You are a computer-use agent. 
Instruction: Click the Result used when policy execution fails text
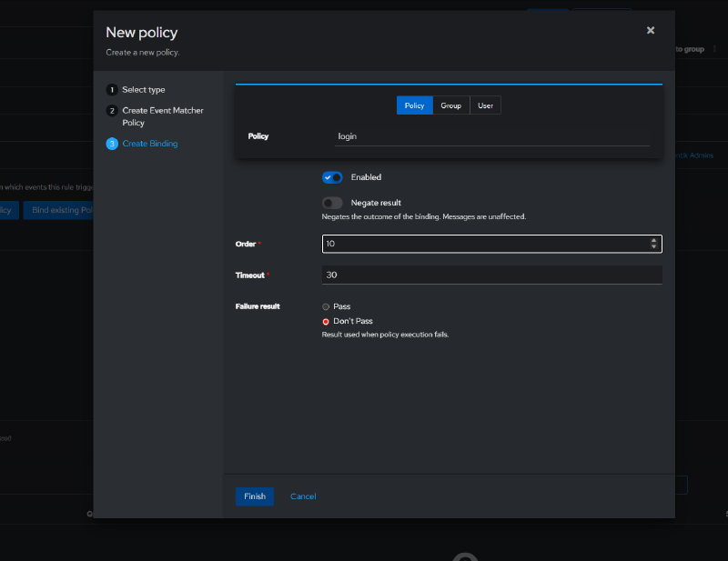[385, 335]
